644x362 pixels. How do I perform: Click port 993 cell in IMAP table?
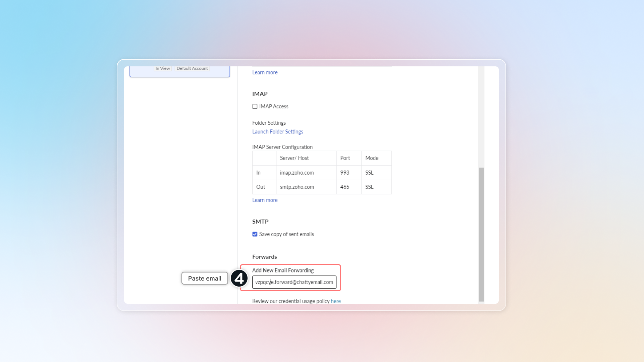tap(345, 173)
